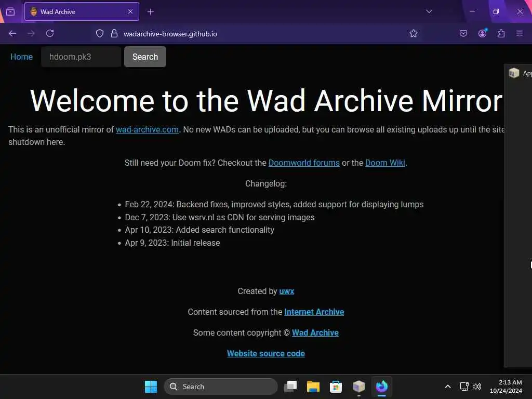Image resolution: width=532 pixels, height=399 pixels.
Task: Click the address bar URL
Action: click(x=170, y=34)
